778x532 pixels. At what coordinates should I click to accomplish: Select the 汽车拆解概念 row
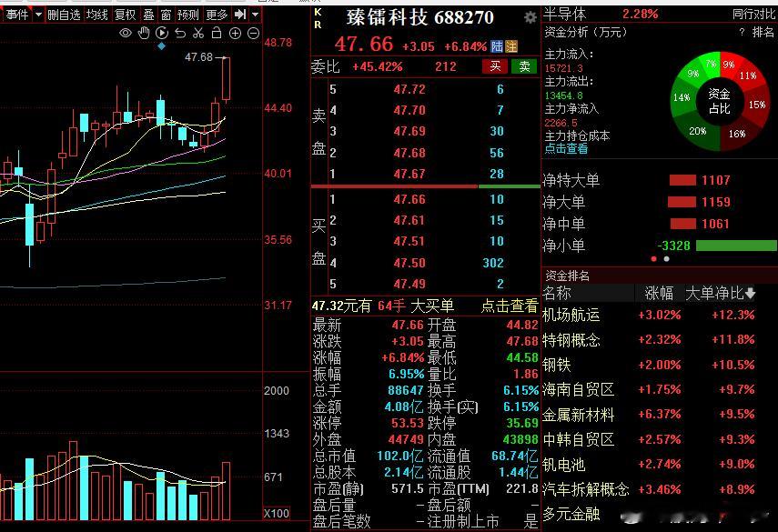(659, 489)
